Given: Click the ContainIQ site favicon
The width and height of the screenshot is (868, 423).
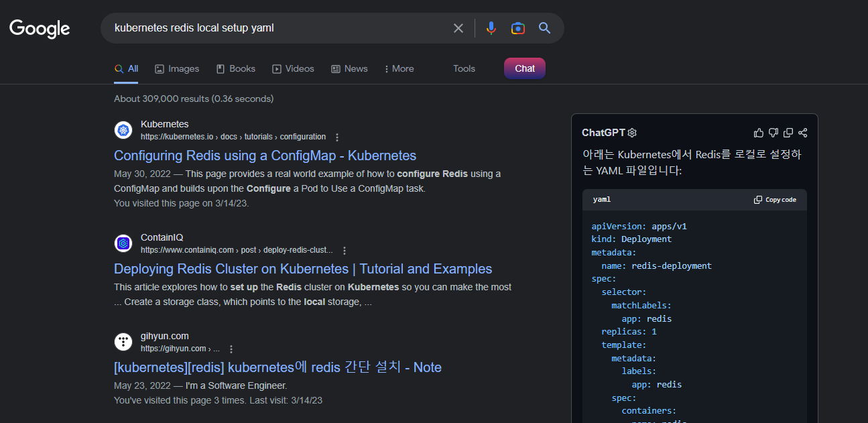Looking at the screenshot, I should [x=123, y=243].
